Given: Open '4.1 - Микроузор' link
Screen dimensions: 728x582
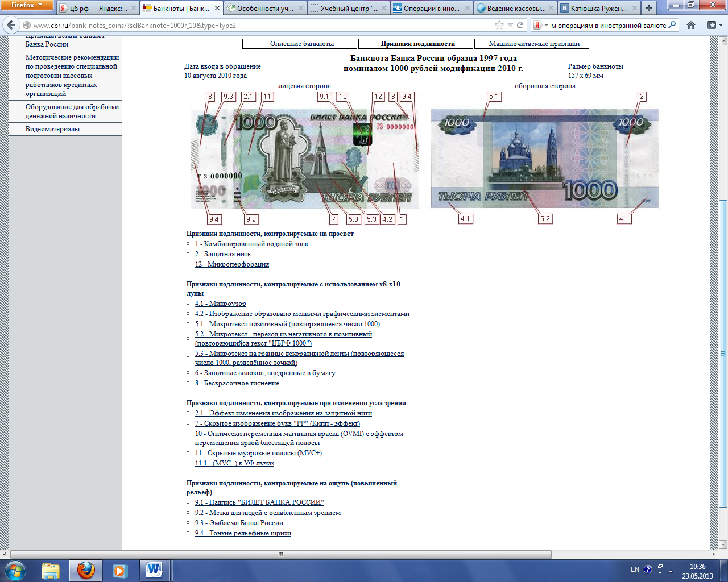Looking at the screenshot, I should pos(221,304).
